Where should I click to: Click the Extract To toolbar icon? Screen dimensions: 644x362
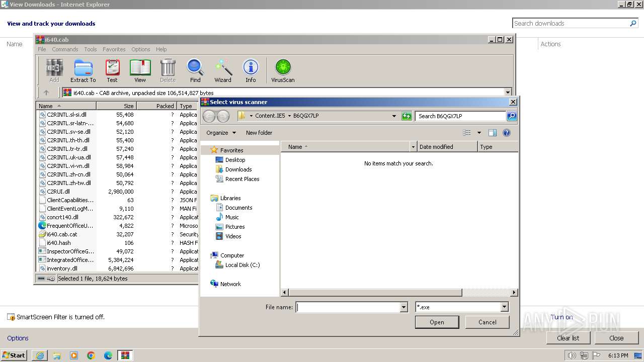click(83, 70)
